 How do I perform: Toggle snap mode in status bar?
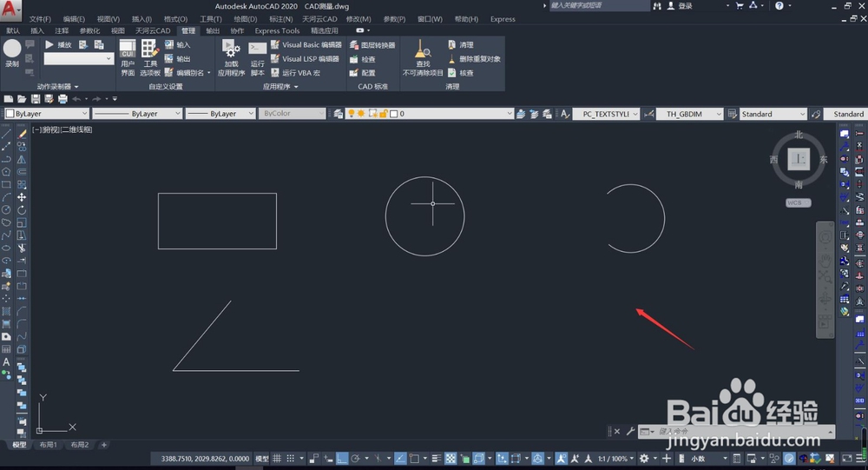point(290,459)
